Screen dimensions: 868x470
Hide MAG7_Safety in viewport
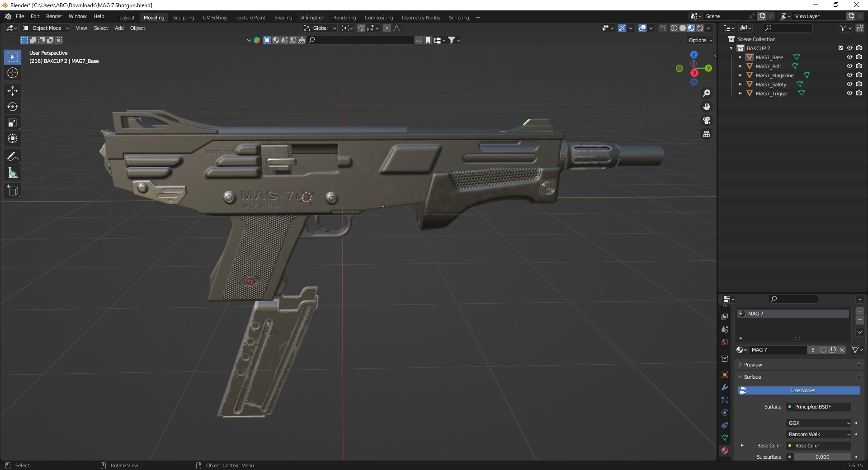click(849, 84)
